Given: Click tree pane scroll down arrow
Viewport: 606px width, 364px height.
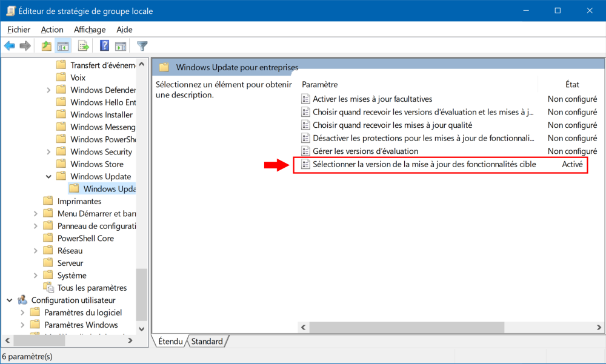Looking at the screenshot, I should point(142,329).
